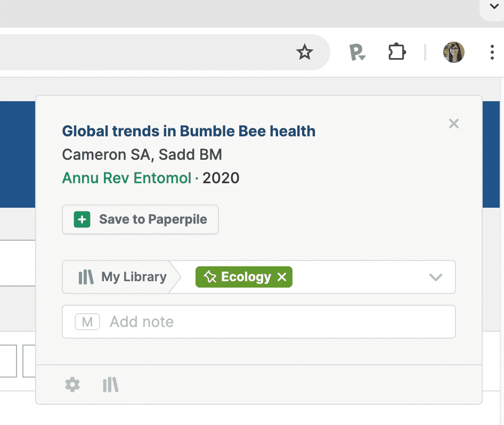Open the Chrome three-dot menu
Viewport: 504px width, 425px height.
click(x=492, y=52)
